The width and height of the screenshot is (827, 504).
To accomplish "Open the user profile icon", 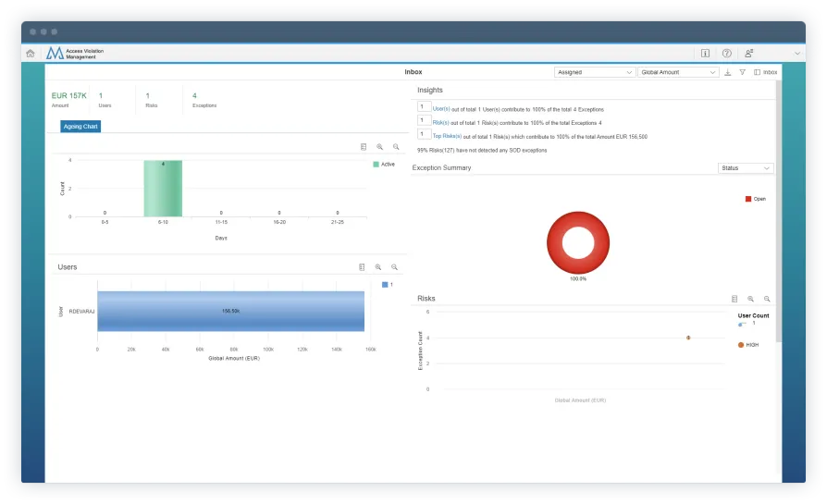I will tap(749, 54).
